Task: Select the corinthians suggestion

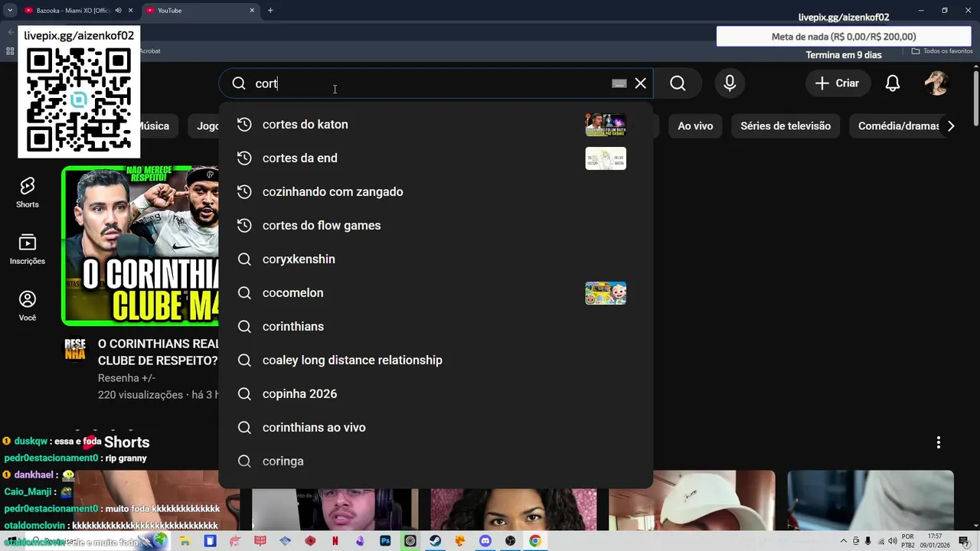Action: pos(436,327)
